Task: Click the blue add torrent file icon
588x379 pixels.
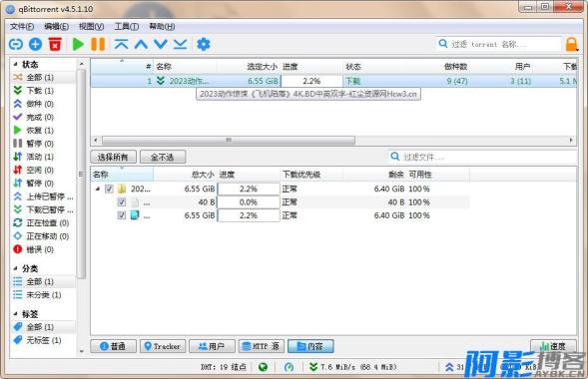Action: point(35,44)
